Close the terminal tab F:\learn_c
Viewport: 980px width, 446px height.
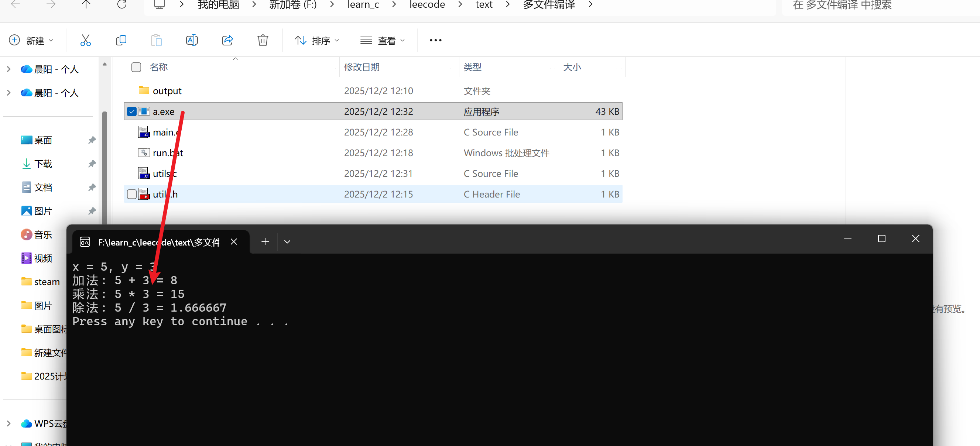[234, 242]
